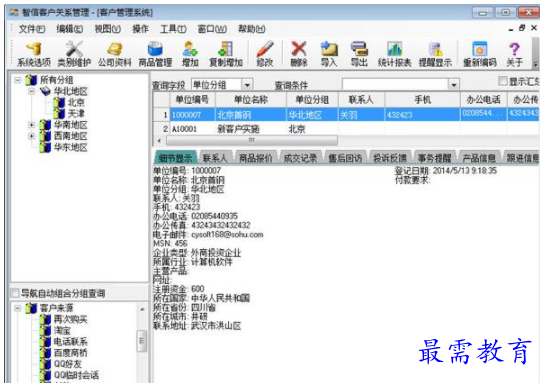Click the 提醒显示 toolbar icon
The height and width of the screenshot is (383, 540).
click(435, 54)
